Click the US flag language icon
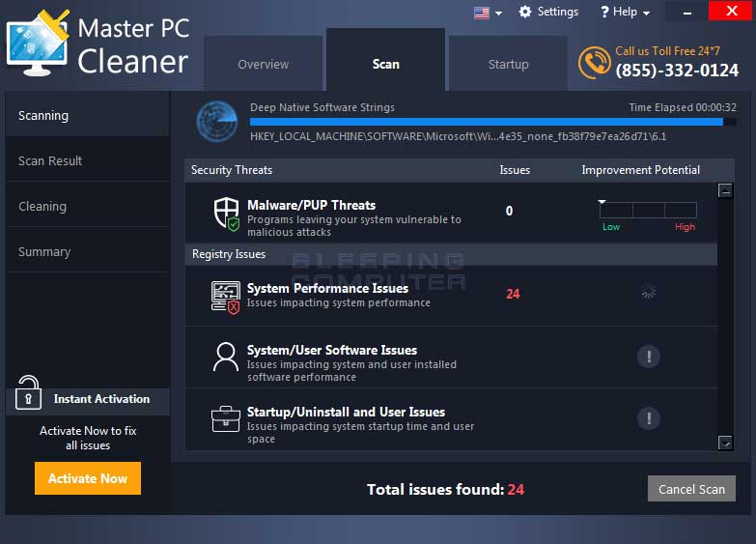Viewport: 756px width, 544px height. (481, 13)
